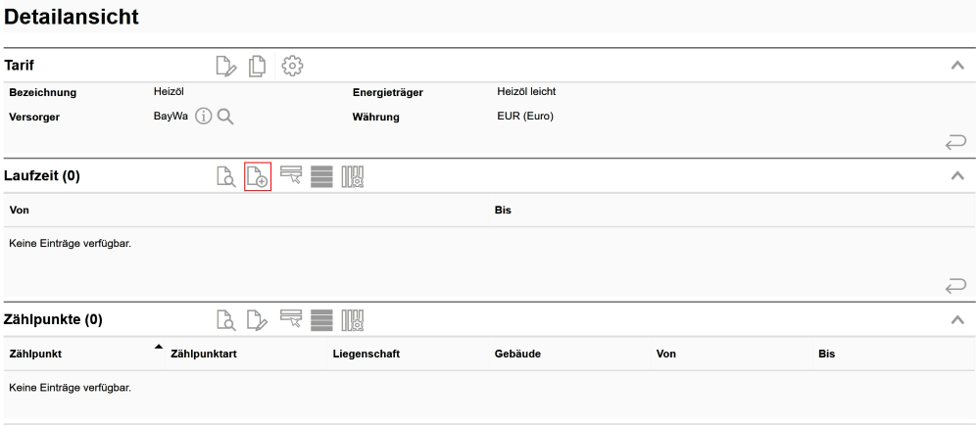Screen dimensions: 980x427
Task: Open column settings for Laufzeit table
Action: 353,177
